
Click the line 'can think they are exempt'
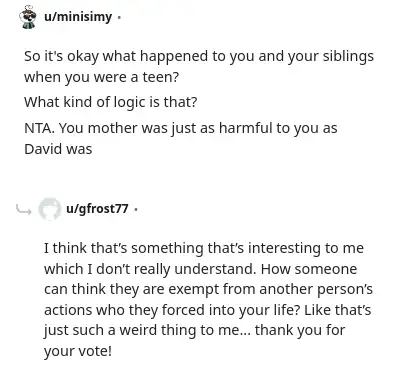tap(208, 289)
